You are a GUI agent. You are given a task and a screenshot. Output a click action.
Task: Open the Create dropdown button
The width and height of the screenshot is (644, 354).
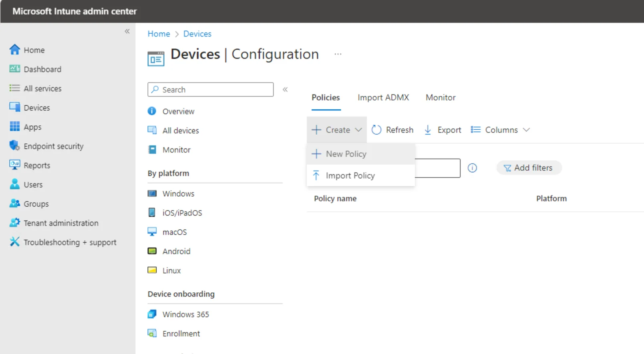coord(337,130)
